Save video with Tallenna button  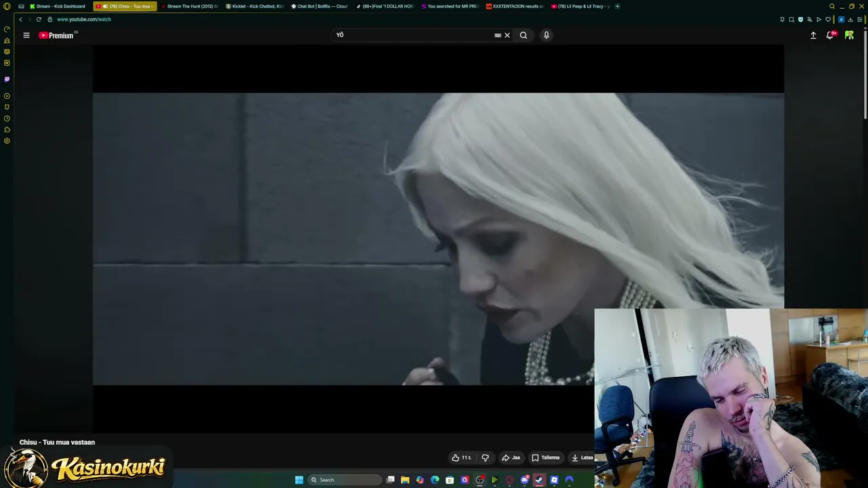(546, 457)
